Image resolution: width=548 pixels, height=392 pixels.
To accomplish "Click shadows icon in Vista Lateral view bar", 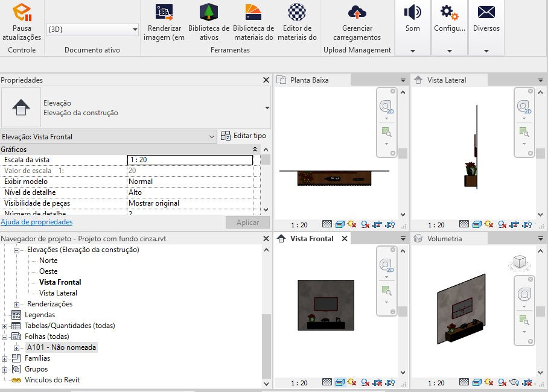I will click(502, 224).
